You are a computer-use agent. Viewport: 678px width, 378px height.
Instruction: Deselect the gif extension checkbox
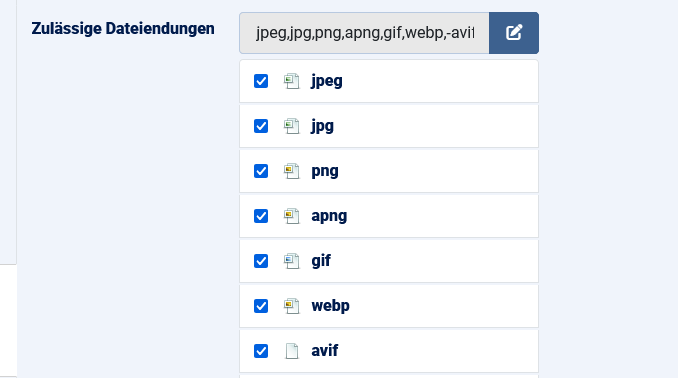(261, 261)
